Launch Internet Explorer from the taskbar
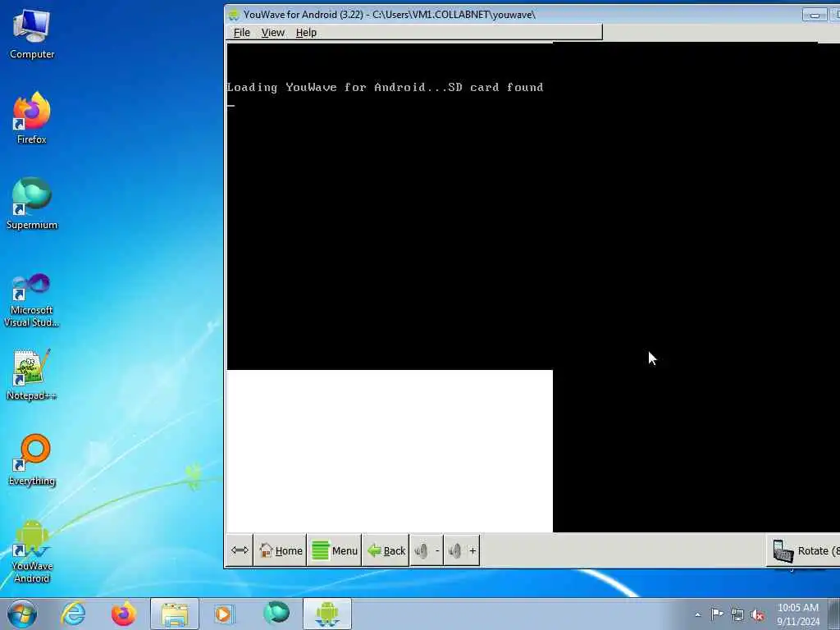Image resolution: width=840 pixels, height=630 pixels. (x=73, y=614)
